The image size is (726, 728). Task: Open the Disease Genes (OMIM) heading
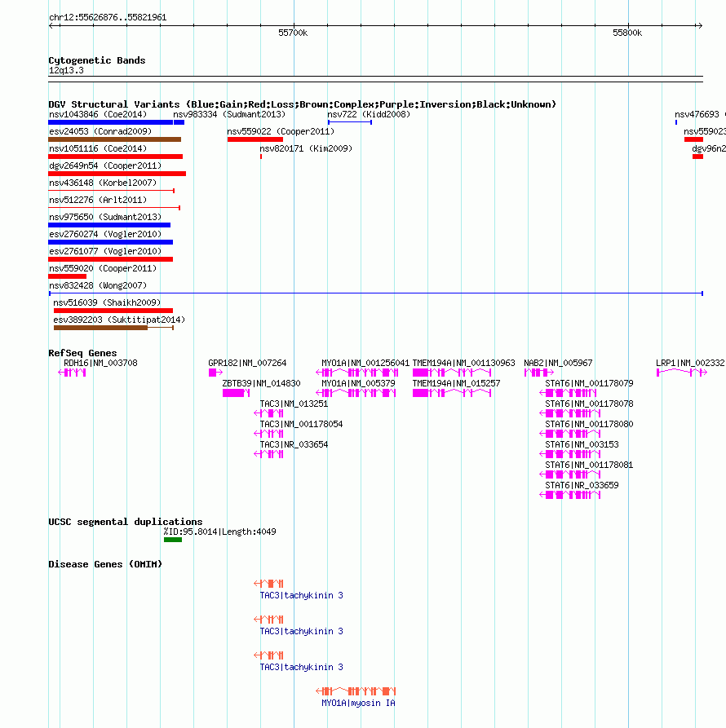click(105, 565)
